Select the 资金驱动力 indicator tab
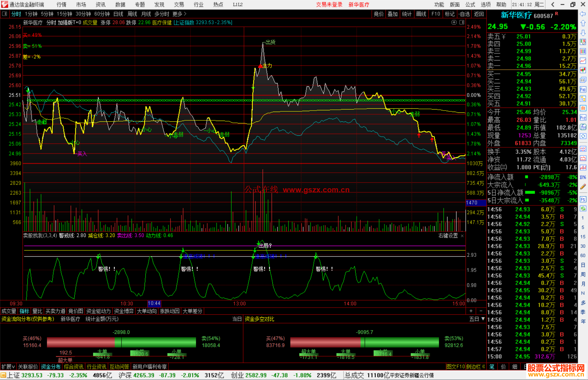The width and height of the screenshot is (588, 380). [x=99, y=311]
